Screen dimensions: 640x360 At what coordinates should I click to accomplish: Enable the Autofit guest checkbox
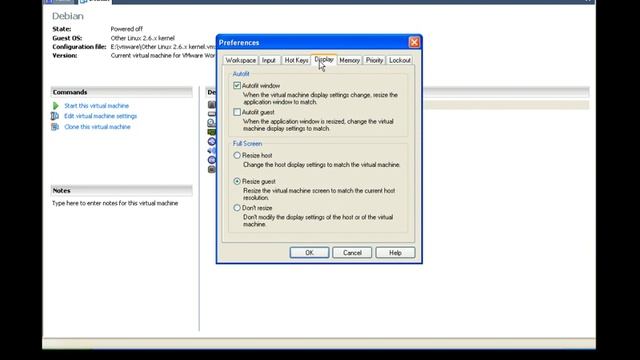tap(237, 112)
